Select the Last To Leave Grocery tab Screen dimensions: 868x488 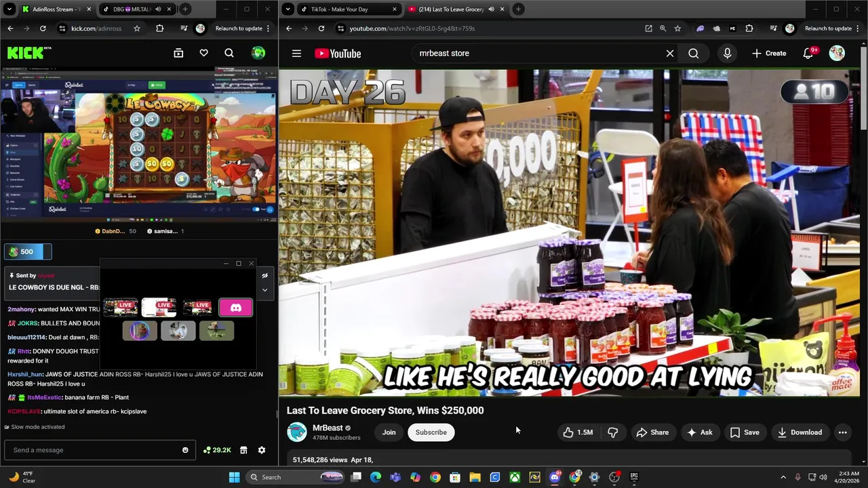tap(456, 9)
